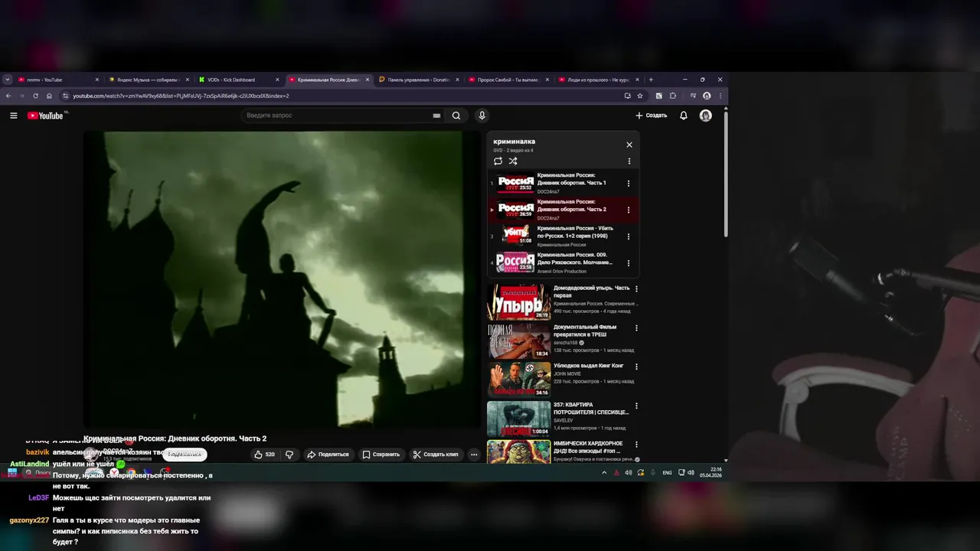Go back in browser history

8,96
